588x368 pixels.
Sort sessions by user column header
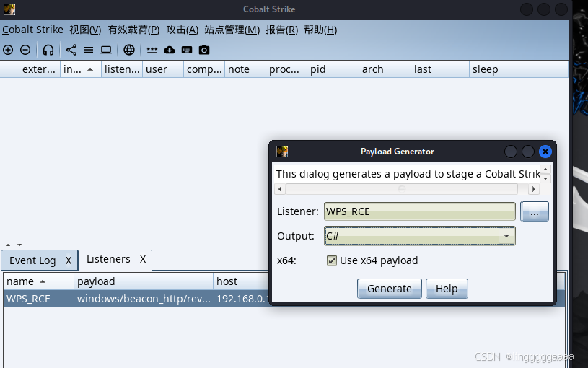[163, 69]
